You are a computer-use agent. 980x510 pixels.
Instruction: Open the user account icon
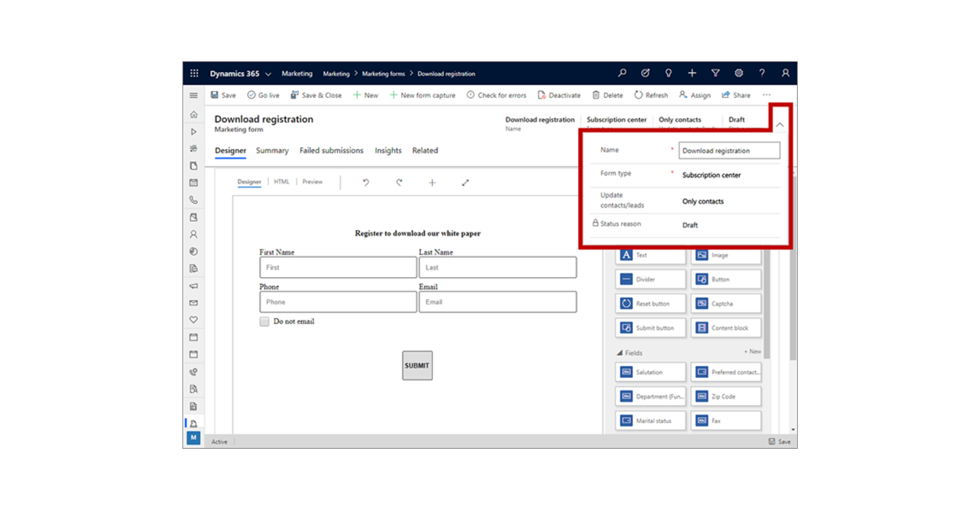click(x=785, y=73)
